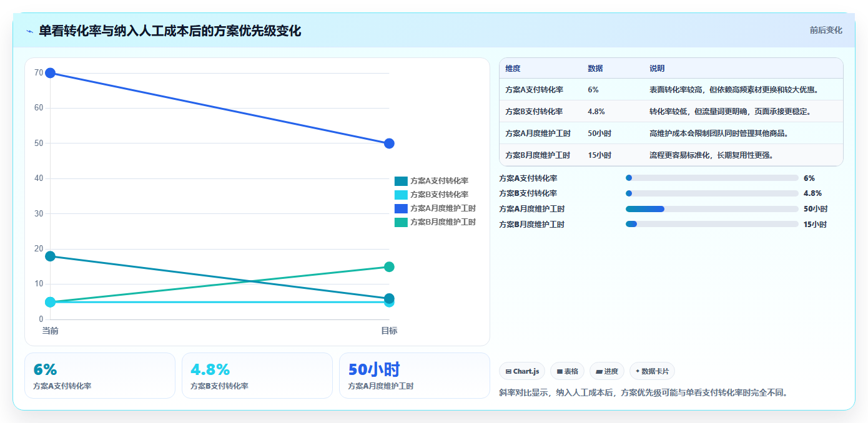The height and width of the screenshot is (423, 868).
Task: Click the Chart.js tag
Action: (522, 371)
